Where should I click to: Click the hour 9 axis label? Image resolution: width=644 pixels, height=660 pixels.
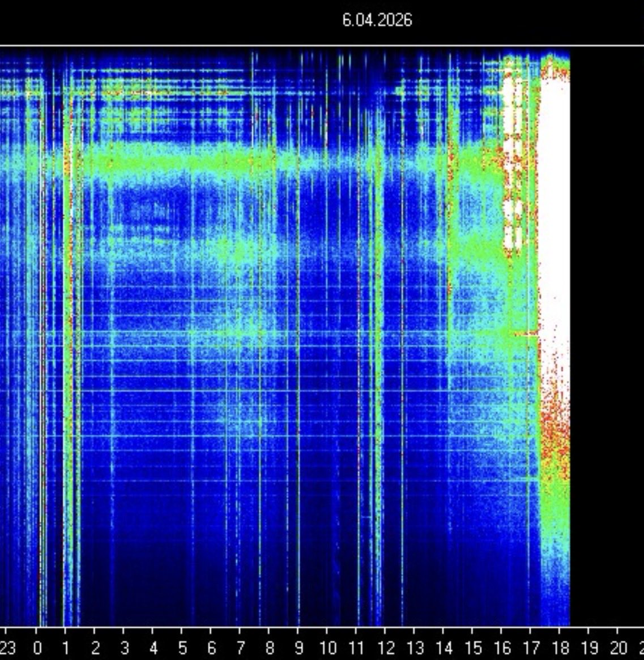point(299,648)
